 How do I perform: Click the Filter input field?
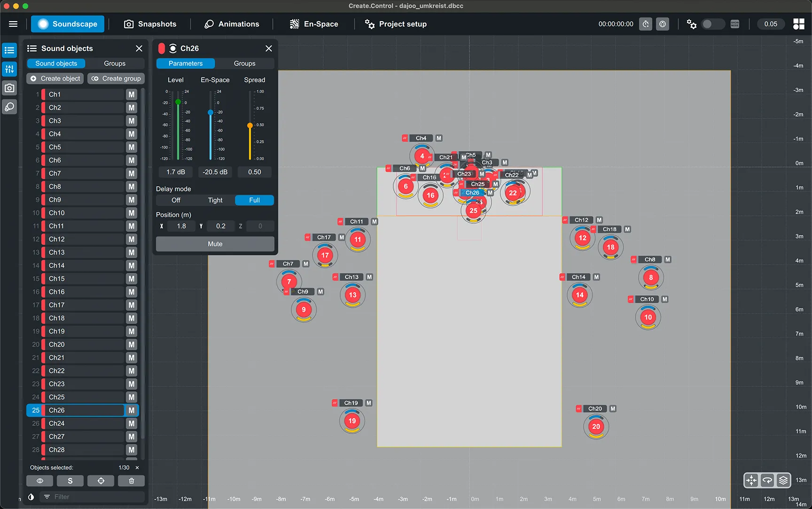[94, 497]
